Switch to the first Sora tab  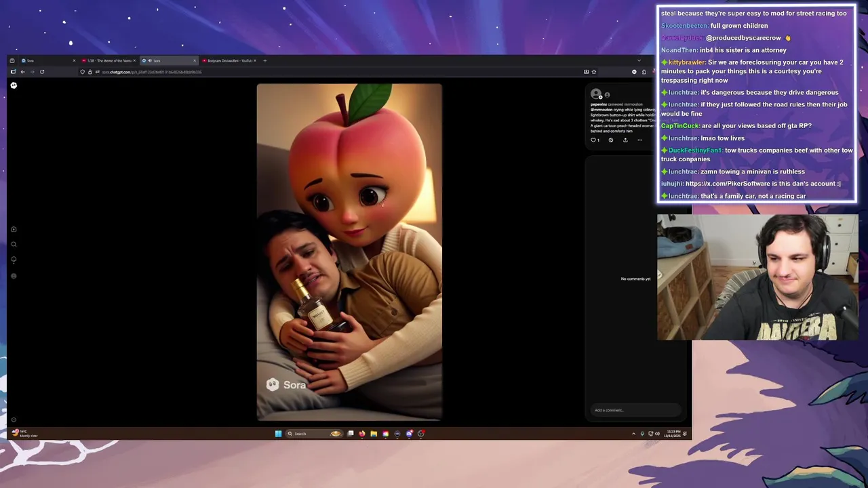[47, 61]
